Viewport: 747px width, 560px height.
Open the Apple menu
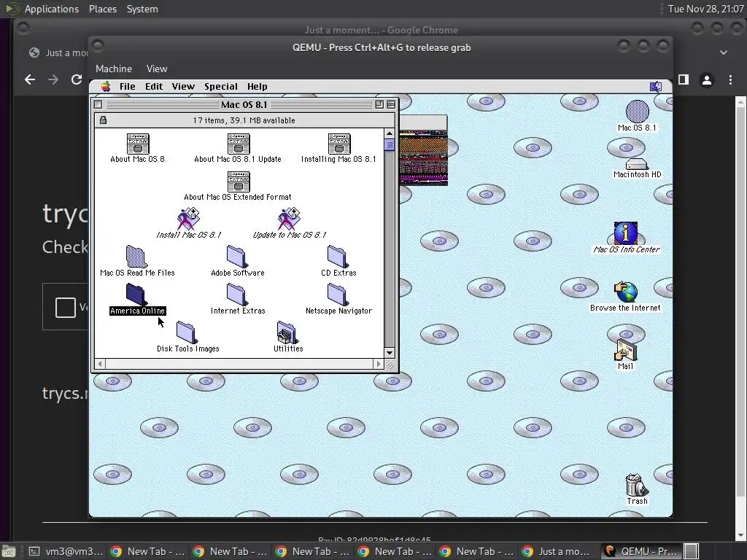click(x=105, y=86)
